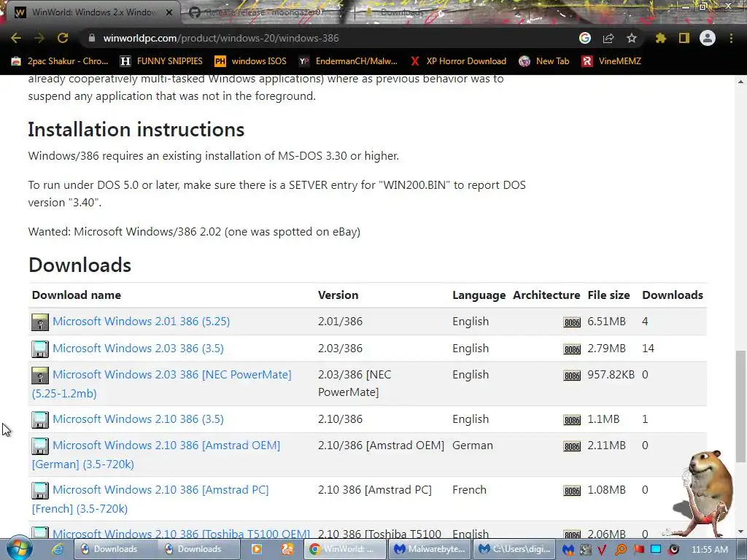This screenshot has height=560, width=747.
Task: Click the taskbar clock showing 11:55 AM
Action: [x=709, y=550]
